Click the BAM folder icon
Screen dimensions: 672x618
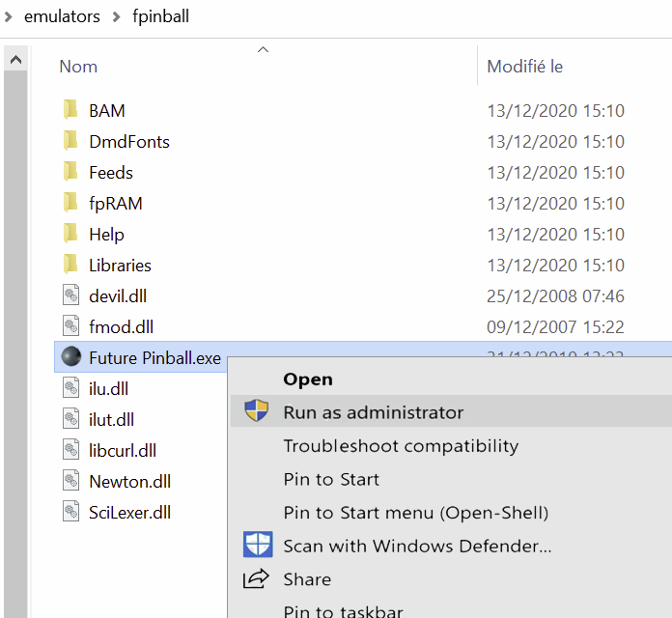[70, 110]
